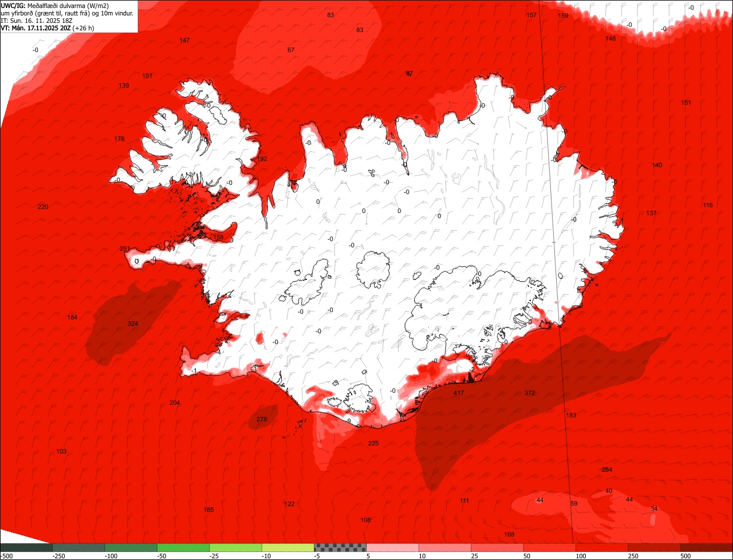This screenshot has height=560, width=733.
Task: Click the map value '225'
Action: pyautogui.click(x=373, y=443)
